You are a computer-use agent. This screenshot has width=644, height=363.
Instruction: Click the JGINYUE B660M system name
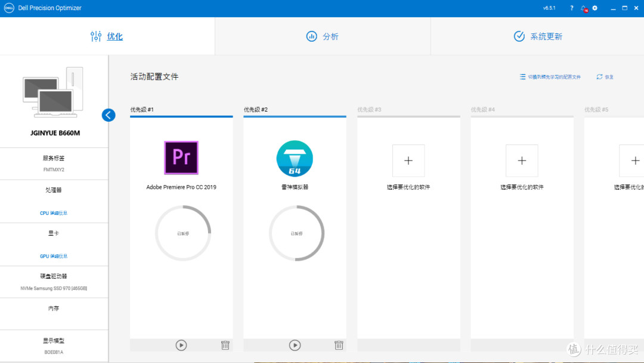click(55, 133)
